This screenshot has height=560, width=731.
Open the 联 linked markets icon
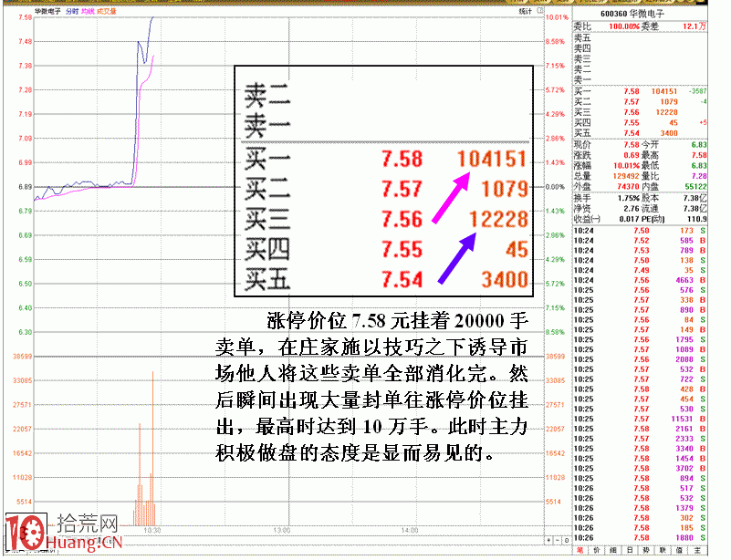point(663,551)
